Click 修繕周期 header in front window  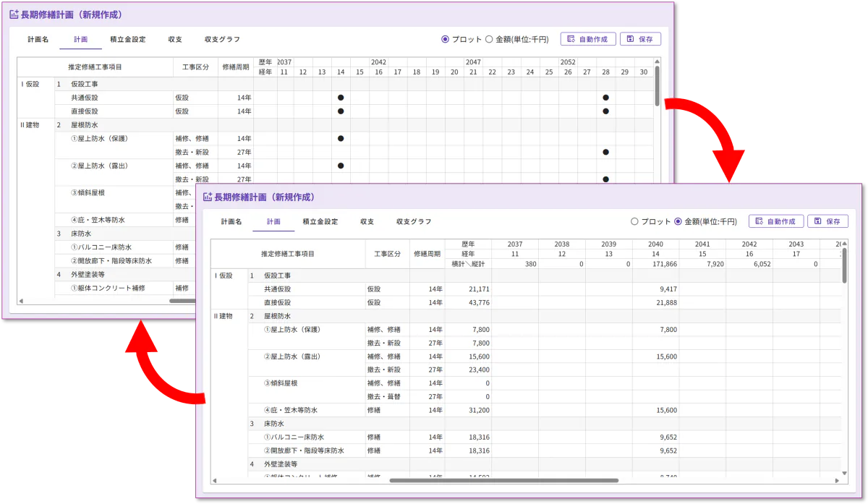coord(427,254)
